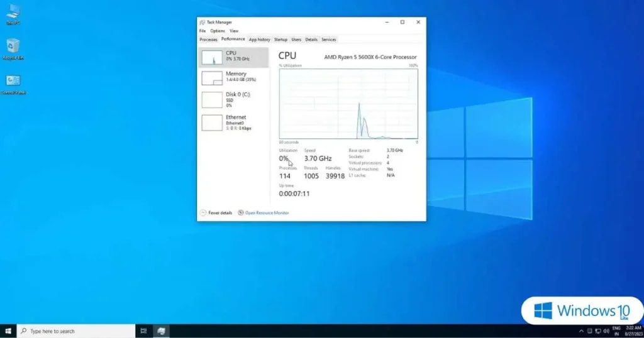The image size is (644, 338).
Task: Switch to the Processes tab
Action: point(208,40)
